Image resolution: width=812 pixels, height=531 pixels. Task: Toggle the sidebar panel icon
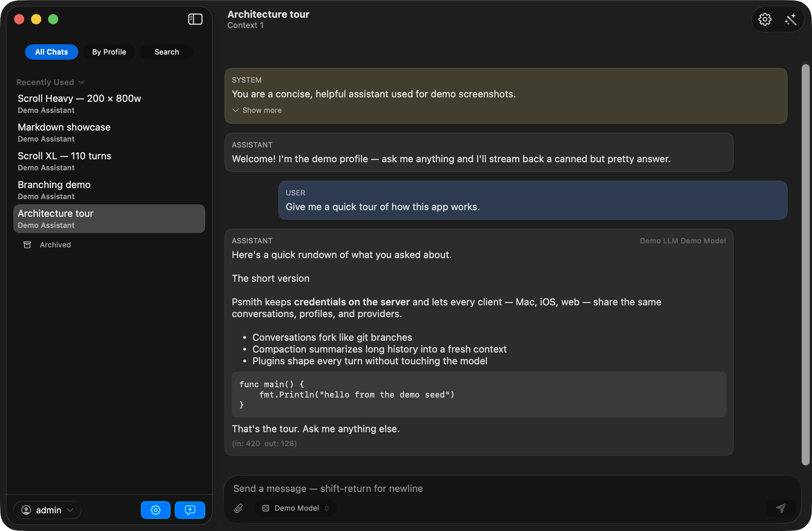[x=195, y=19]
